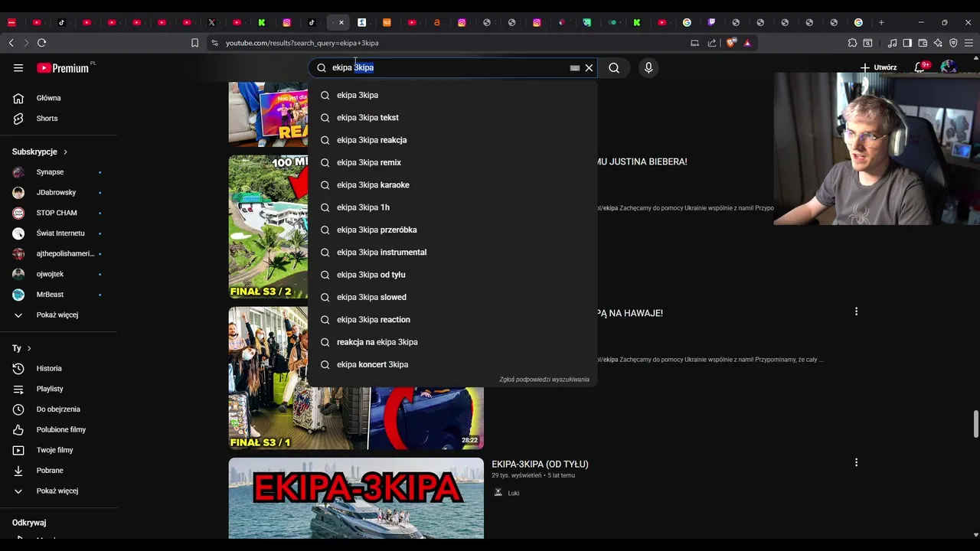Open a new browser tab
This screenshot has height=551, width=980.
point(881,22)
